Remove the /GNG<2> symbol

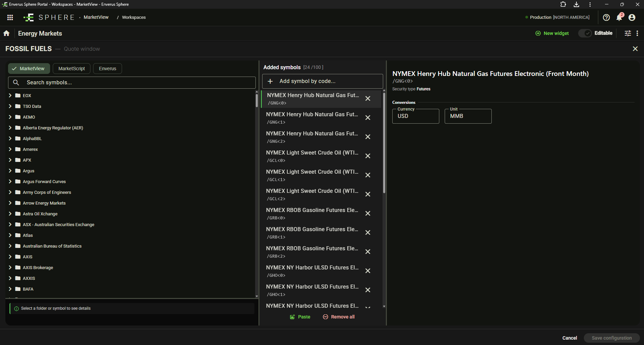pyautogui.click(x=368, y=137)
